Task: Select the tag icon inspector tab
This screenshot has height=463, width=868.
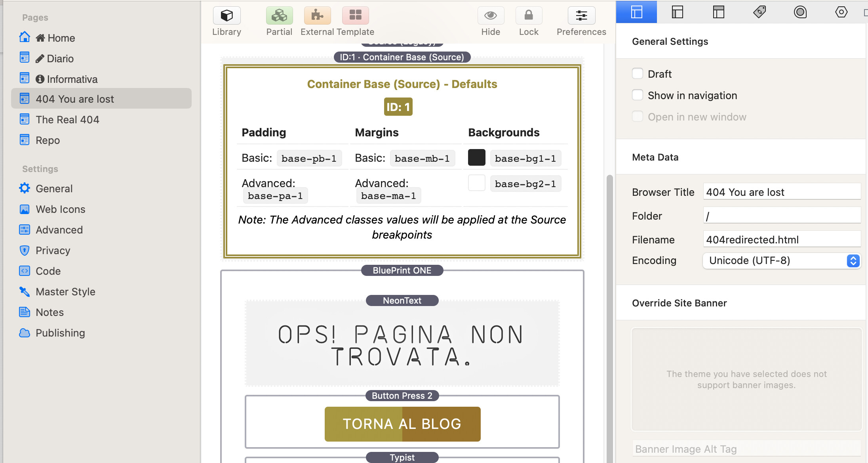Action: pyautogui.click(x=759, y=12)
